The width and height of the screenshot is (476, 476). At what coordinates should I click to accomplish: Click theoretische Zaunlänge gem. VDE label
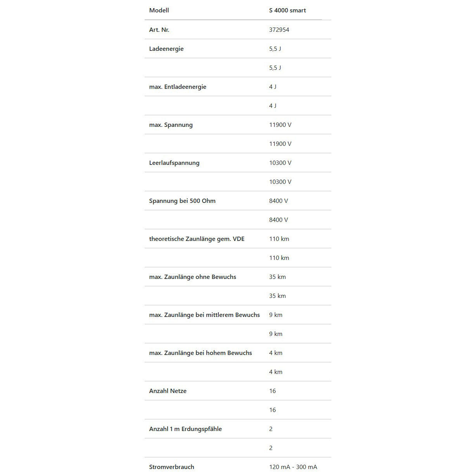[x=197, y=239]
